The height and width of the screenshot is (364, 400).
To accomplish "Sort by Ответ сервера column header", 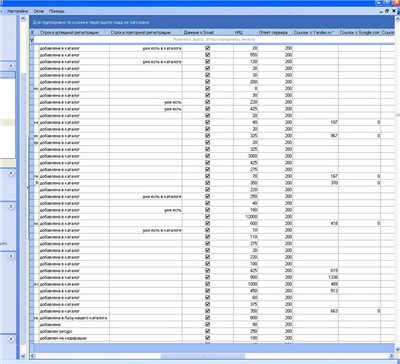I will pyautogui.click(x=275, y=32).
